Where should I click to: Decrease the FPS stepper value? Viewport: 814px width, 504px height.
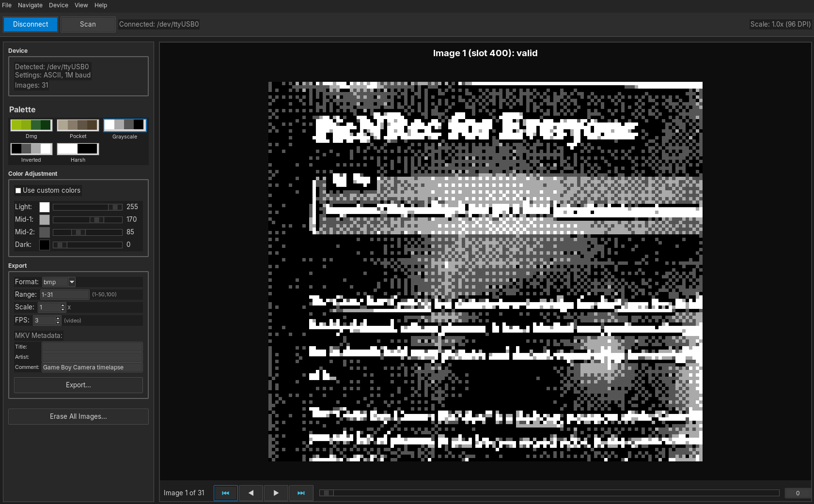point(58,322)
